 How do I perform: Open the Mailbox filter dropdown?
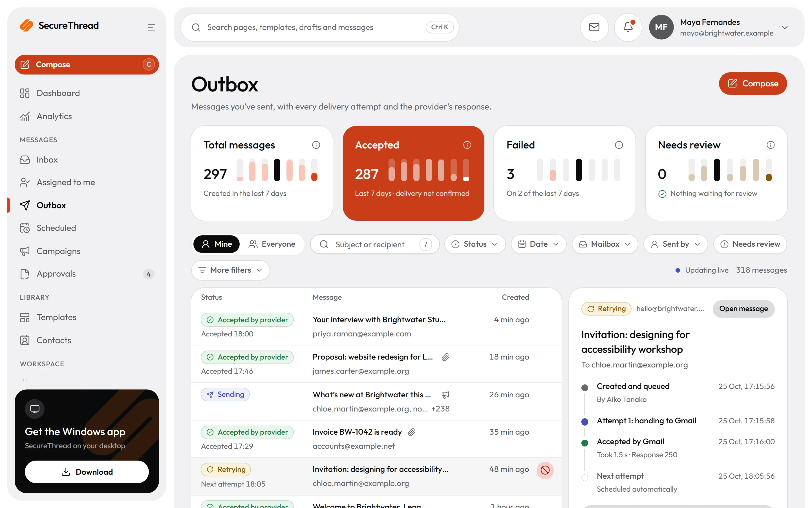[x=605, y=244]
